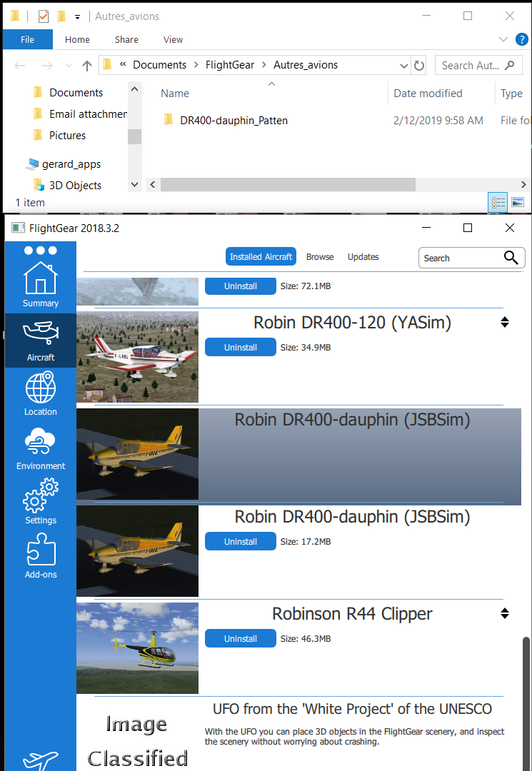Screen dimensions: 532x771
Task: Select the Robin DR400-120 thumbnail image
Action: click(x=138, y=357)
